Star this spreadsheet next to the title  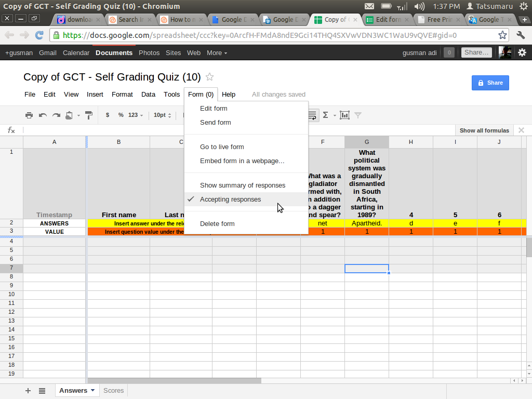[210, 77]
